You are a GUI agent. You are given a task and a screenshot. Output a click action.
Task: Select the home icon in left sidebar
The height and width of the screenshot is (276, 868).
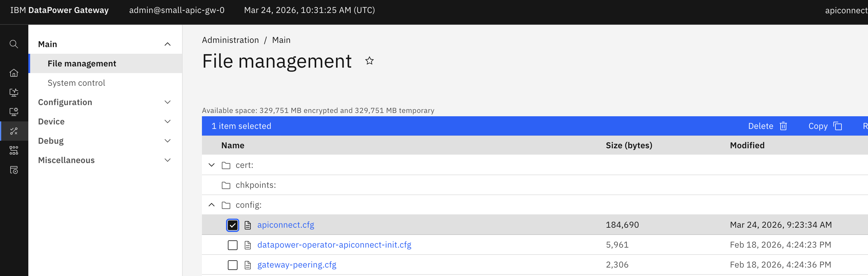14,72
